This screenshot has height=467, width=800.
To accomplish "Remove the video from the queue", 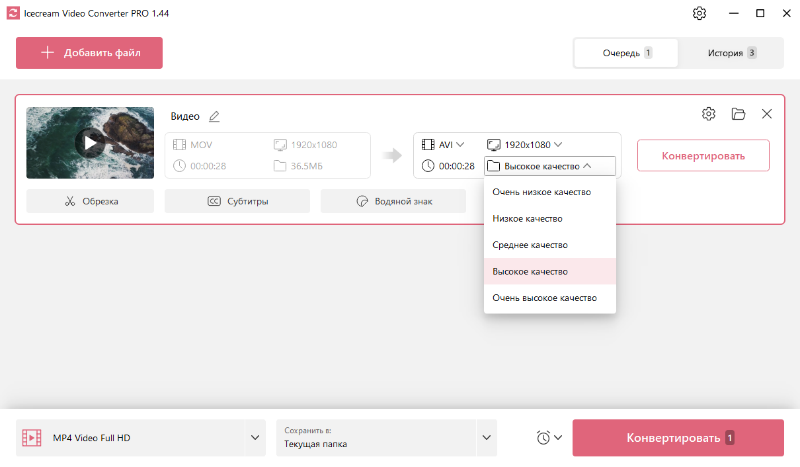I will tap(767, 114).
